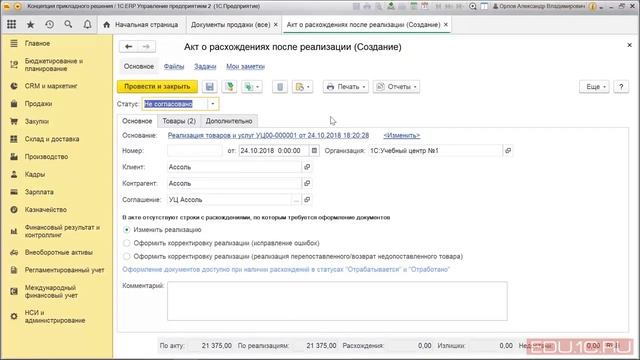Open the Еще dropdown menu
Viewport: 640px width, 360px height.
click(594, 87)
